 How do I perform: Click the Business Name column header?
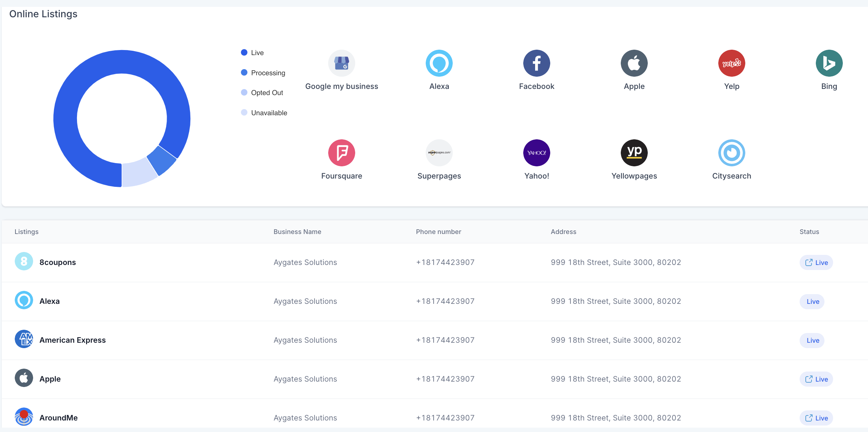[x=297, y=232]
